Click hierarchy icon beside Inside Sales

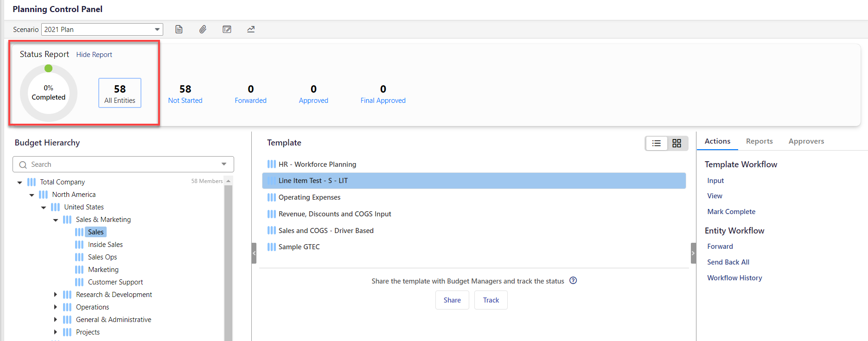pyautogui.click(x=80, y=245)
